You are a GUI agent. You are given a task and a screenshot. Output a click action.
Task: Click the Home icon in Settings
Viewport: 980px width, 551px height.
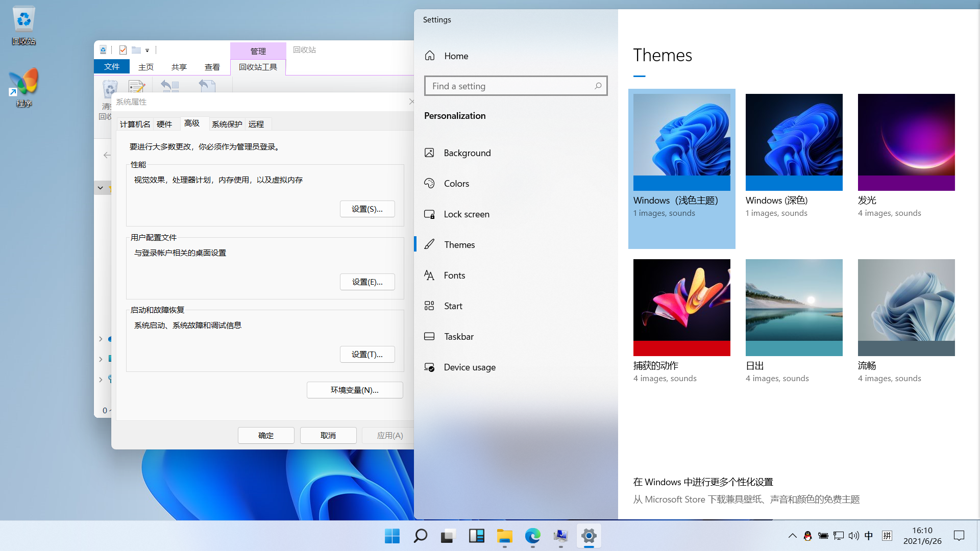tap(430, 56)
